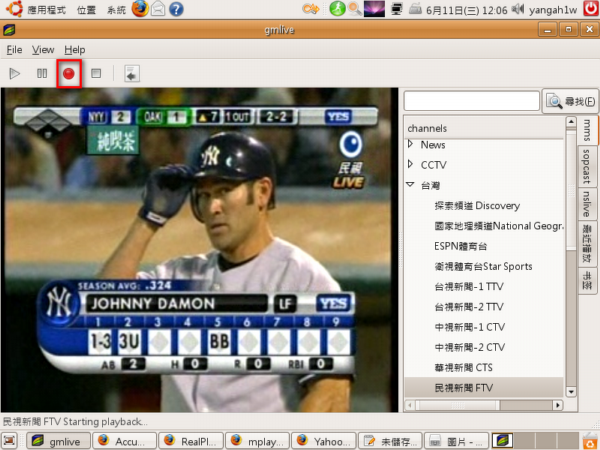The height and width of the screenshot is (450, 600).
Task: Click the red power button in top panel
Action: pyautogui.click(x=590, y=9)
